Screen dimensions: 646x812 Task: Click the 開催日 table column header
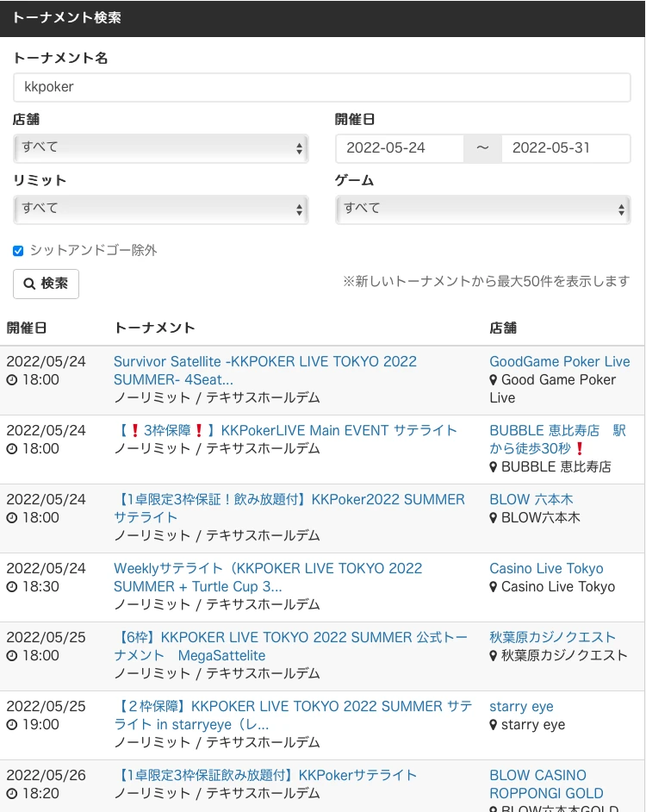click(x=27, y=328)
